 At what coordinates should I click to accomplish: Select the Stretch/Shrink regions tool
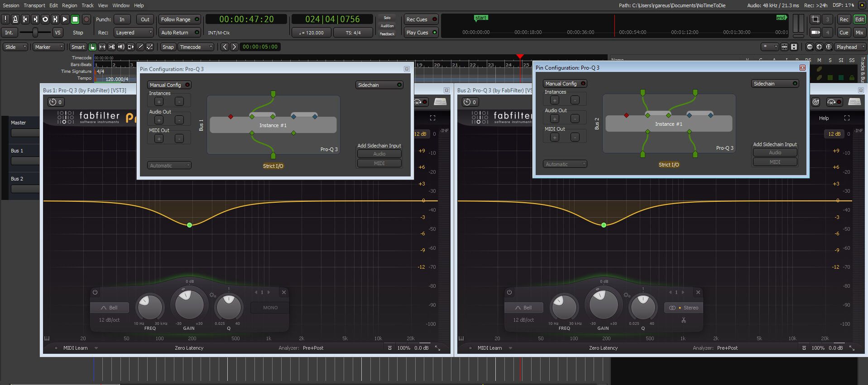(131, 47)
